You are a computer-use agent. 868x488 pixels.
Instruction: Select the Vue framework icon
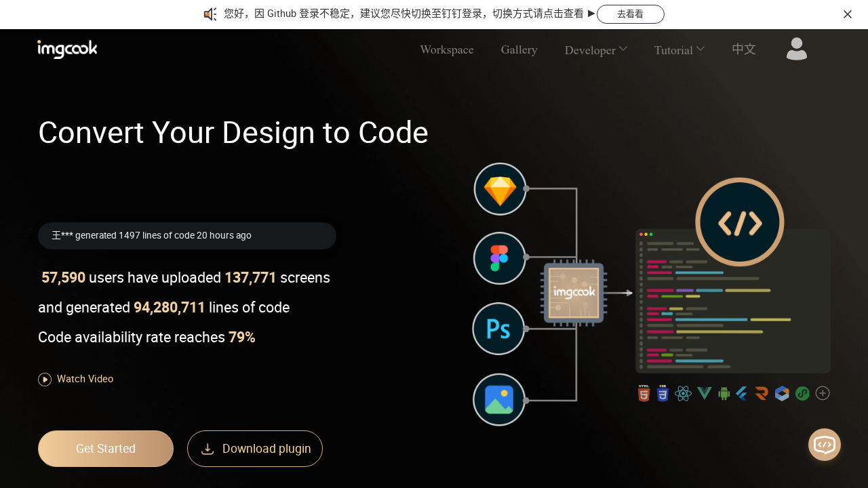pos(703,393)
